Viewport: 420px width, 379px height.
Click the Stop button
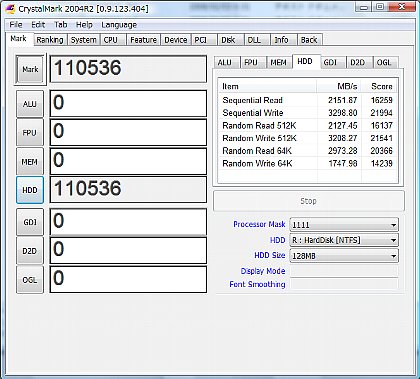pos(309,201)
